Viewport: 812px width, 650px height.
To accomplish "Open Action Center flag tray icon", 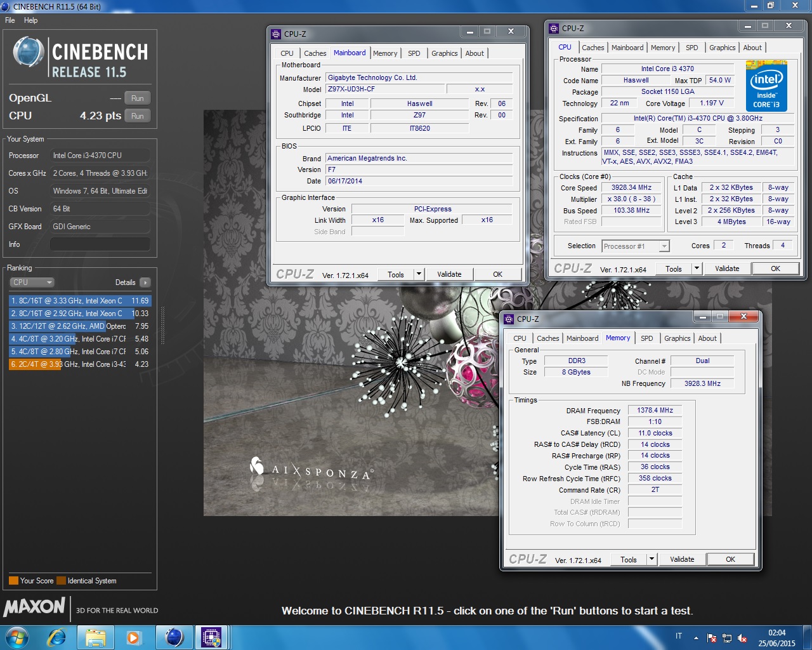I will [712, 638].
